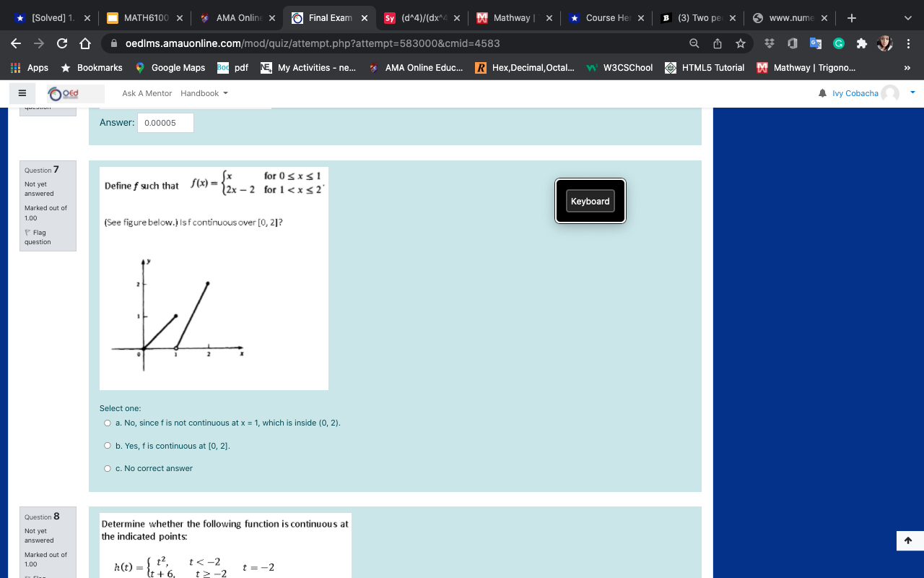The height and width of the screenshot is (578, 924).
Task: Click the Apps grid in the bookmarks bar
Action: point(14,67)
